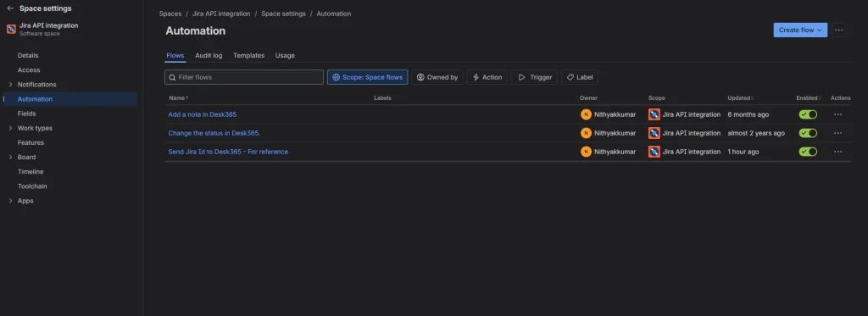Viewport: 868px width, 316px height.
Task: Click the Jira API integration space avatar in sidebar
Action: click(x=10, y=30)
